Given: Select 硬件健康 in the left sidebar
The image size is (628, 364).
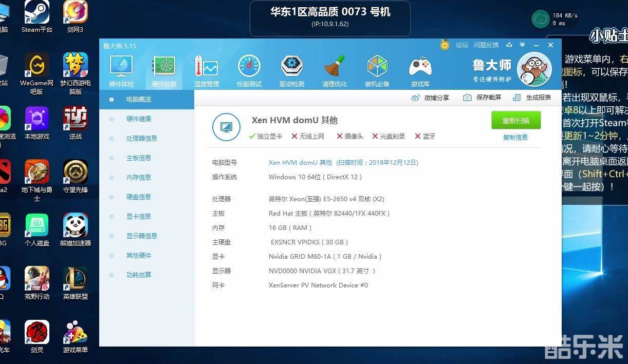Looking at the screenshot, I should tap(139, 119).
